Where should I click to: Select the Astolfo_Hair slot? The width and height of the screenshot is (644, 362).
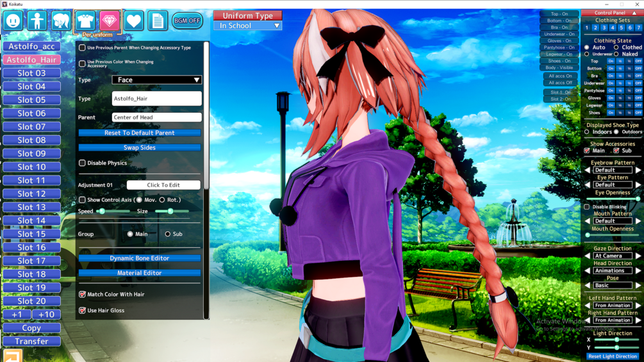[31, 60]
